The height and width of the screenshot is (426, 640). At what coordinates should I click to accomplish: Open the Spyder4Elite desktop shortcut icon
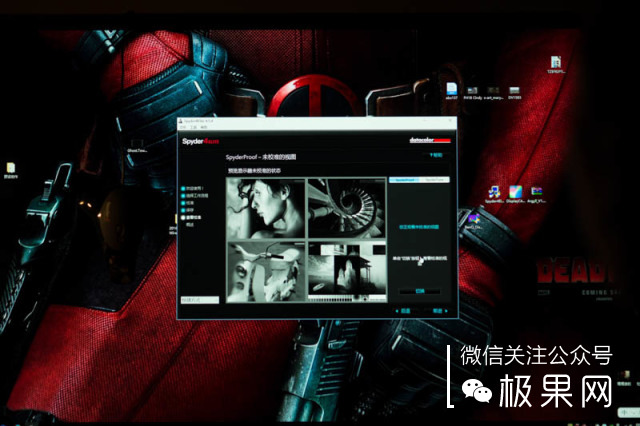click(494, 194)
